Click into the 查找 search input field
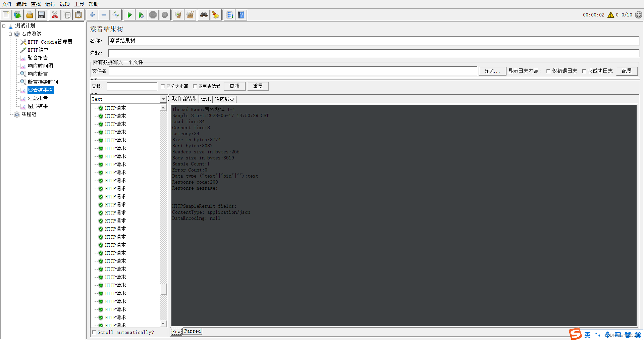 click(132, 86)
